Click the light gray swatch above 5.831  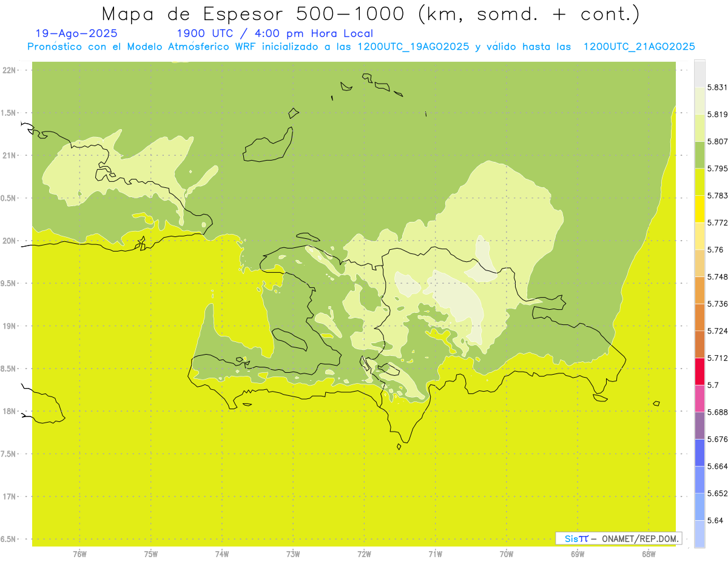tap(699, 73)
